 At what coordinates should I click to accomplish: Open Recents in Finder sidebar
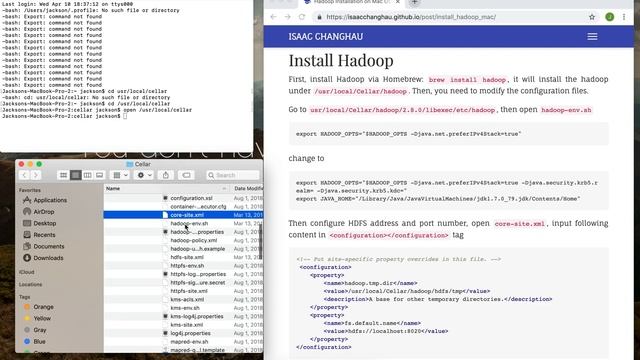[x=40, y=235]
